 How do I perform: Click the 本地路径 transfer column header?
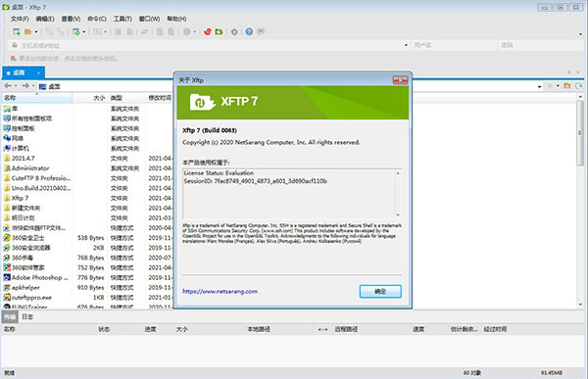(x=259, y=329)
